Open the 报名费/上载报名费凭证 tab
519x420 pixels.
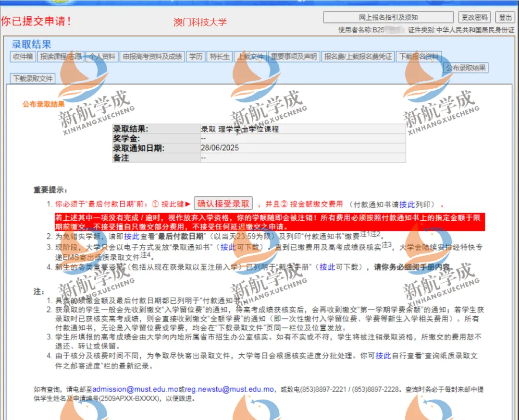point(358,57)
